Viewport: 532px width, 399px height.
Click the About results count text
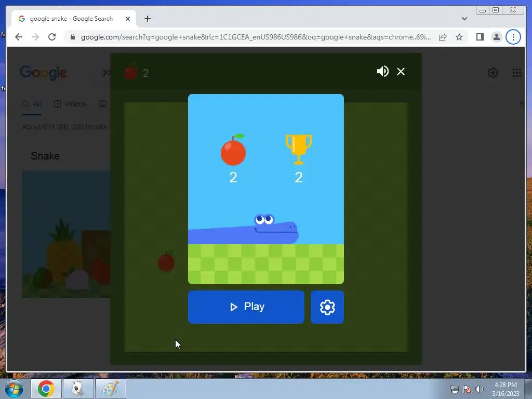tap(64, 127)
